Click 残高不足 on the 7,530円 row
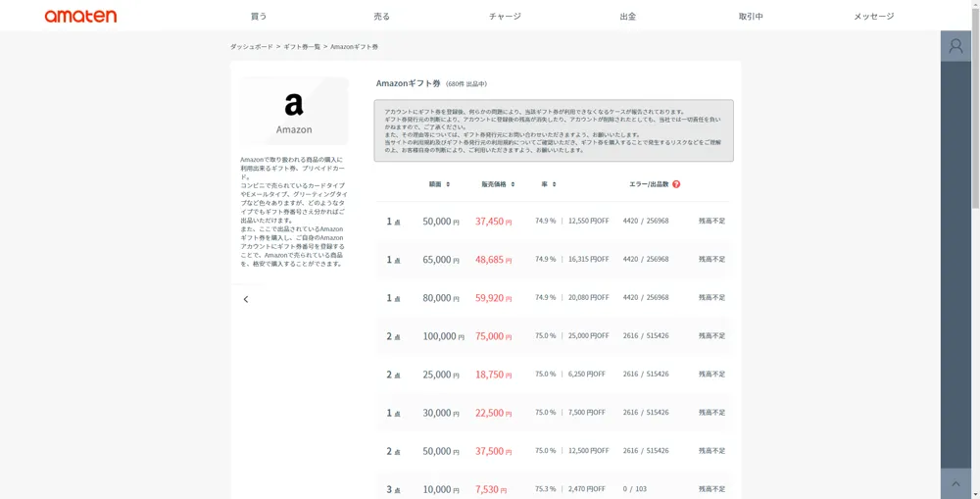The image size is (980, 499). tap(711, 489)
